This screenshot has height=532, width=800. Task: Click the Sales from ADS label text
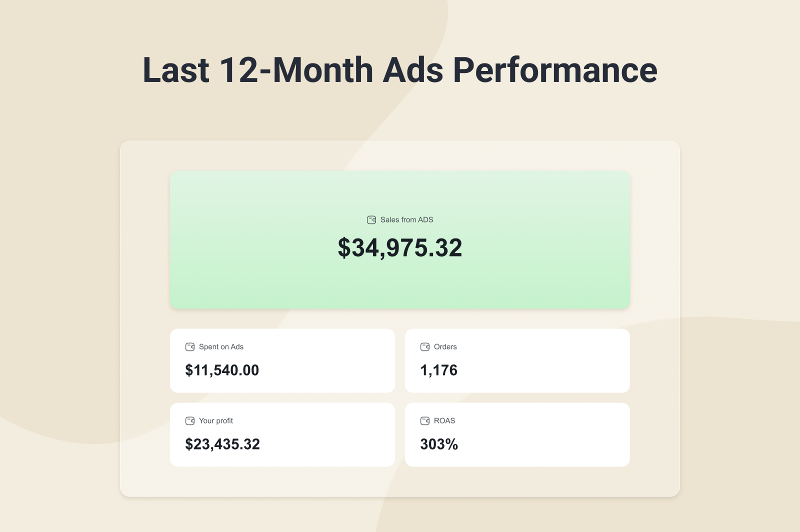click(x=406, y=220)
